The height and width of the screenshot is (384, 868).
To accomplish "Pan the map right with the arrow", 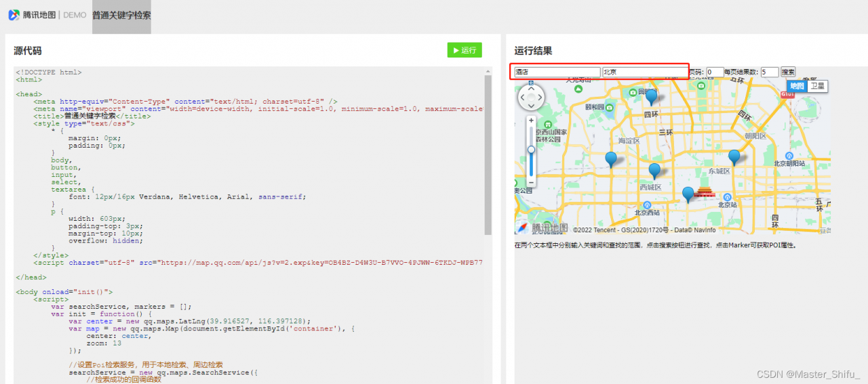I will click(540, 98).
